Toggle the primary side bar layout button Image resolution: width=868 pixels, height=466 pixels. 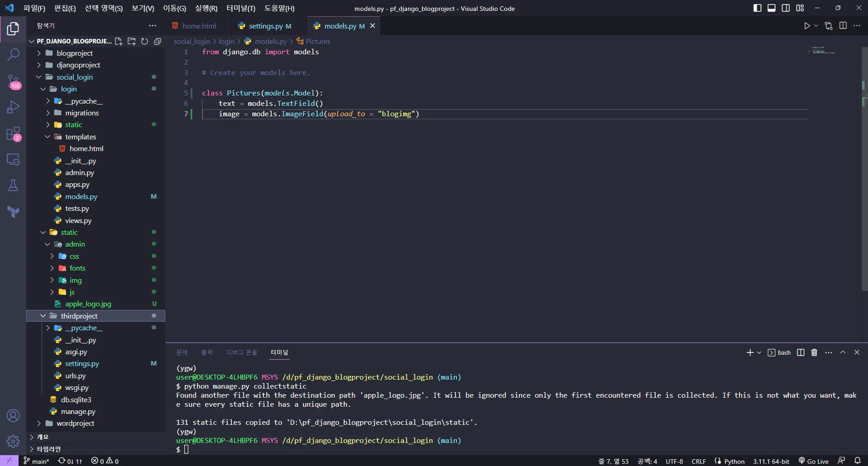757,8
